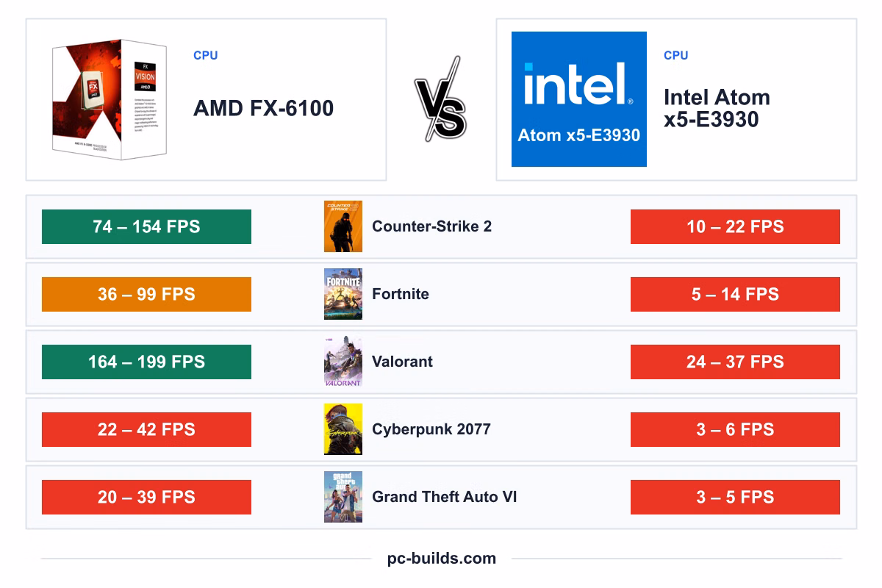Image resolution: width=882 pixels, height=588 pixels.
Task: Open the Cyberpunk 2077 cover icon
Action: click(x=343, y=429)
